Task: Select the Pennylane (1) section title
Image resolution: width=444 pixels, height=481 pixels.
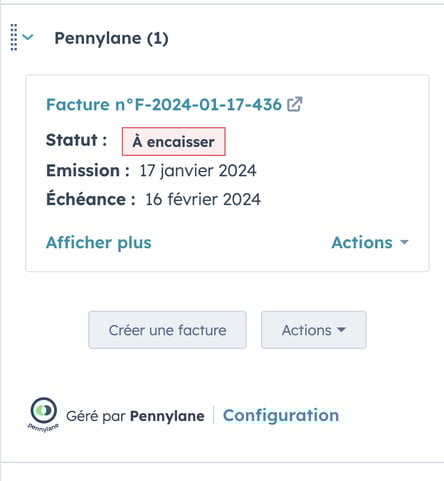Action: pos(111,38)
